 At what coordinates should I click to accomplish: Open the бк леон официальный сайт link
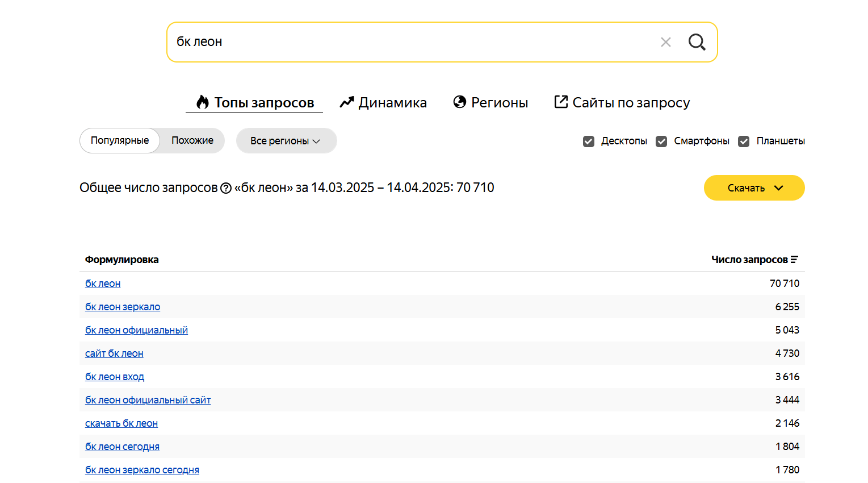(148, 400)
